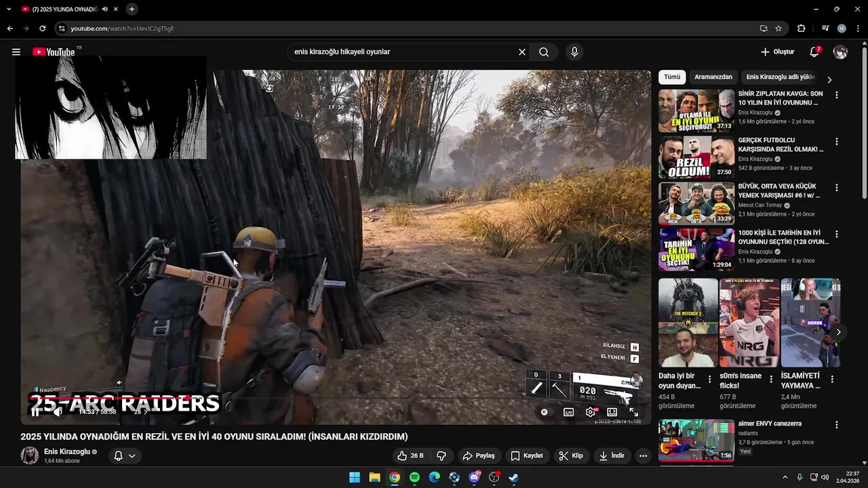Open Discord from the taskbar
868x488 pixels.
coord(475,477)
